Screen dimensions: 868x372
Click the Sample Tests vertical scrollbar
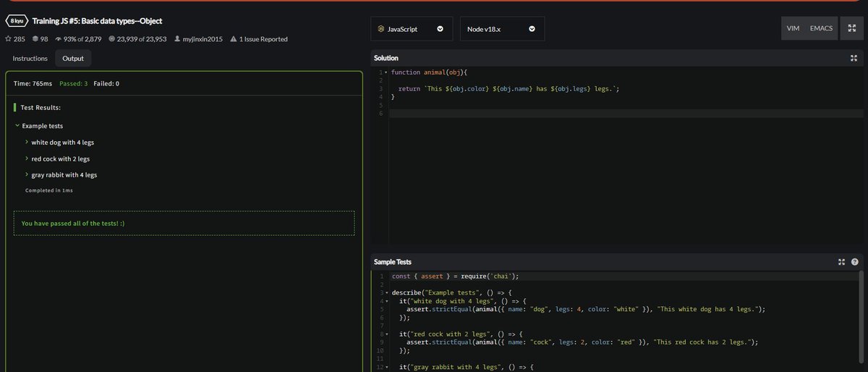click(860, 318)
